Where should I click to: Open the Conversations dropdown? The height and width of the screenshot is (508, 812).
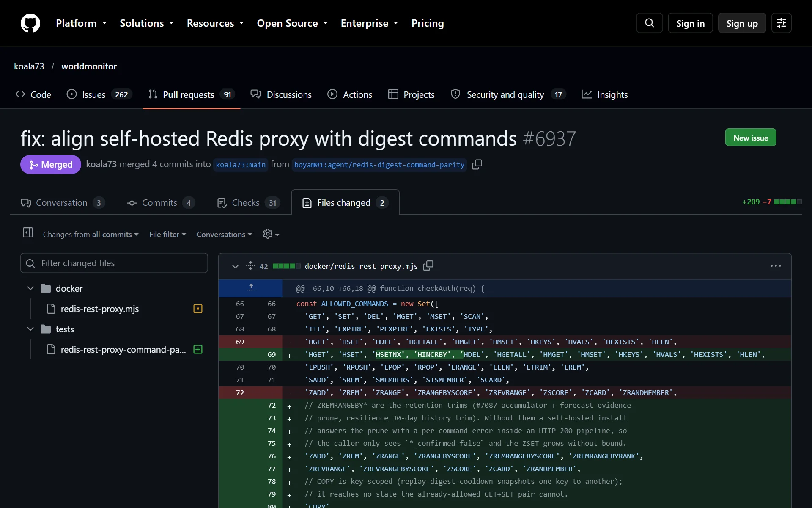pos(224,234)
